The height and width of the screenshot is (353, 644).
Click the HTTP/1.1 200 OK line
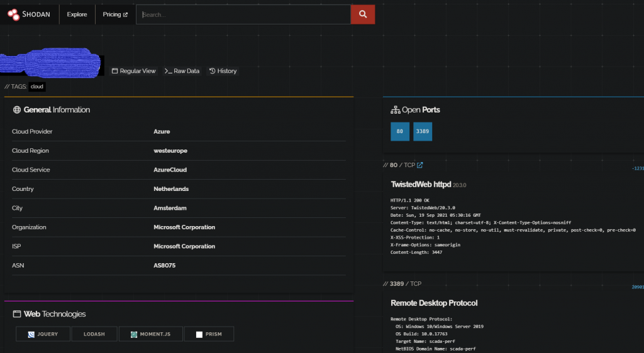(409, 200)
